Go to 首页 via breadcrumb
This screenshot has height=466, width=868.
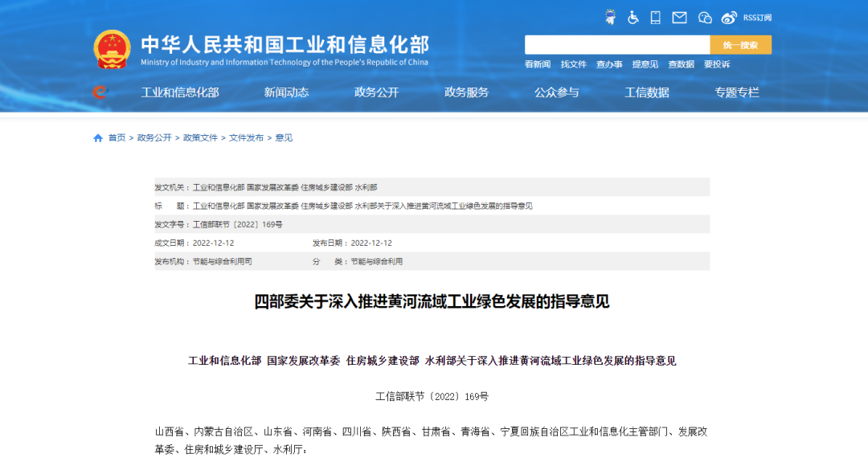point(117,138)
